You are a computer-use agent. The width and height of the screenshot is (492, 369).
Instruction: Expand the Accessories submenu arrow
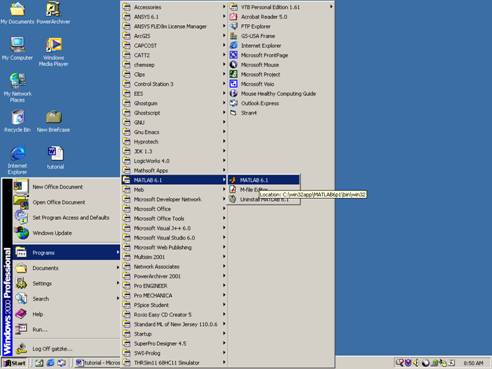click(224, 7)
